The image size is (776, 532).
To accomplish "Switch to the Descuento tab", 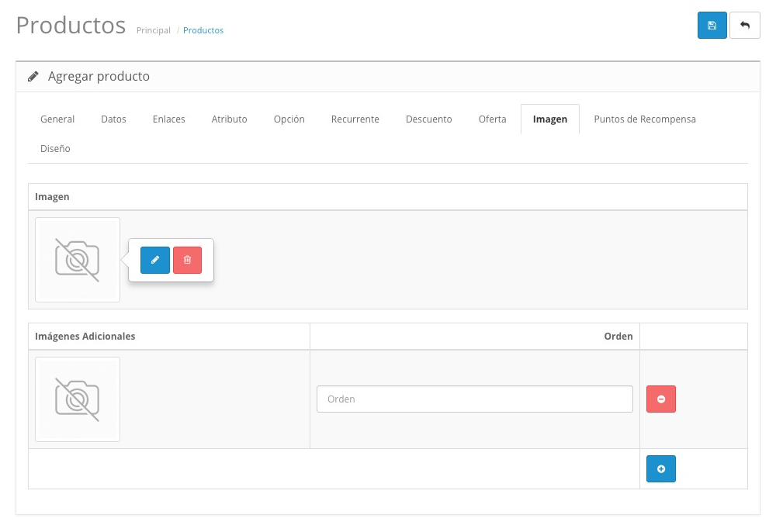I will coord(428,119).
